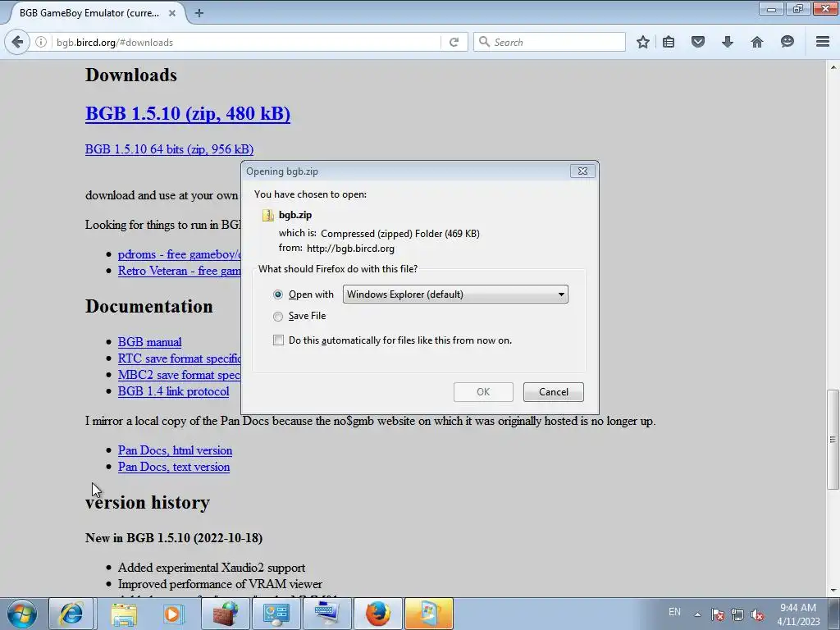840x630 pixels.
Task: Select the Open with radio button
Action: click(x=278, y=294)
